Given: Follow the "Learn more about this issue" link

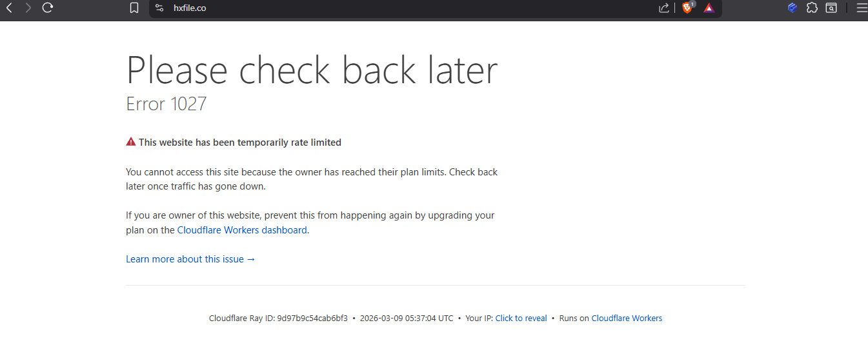Looking at the screenshot, I should pyautogui.click(x=190, y=259).
